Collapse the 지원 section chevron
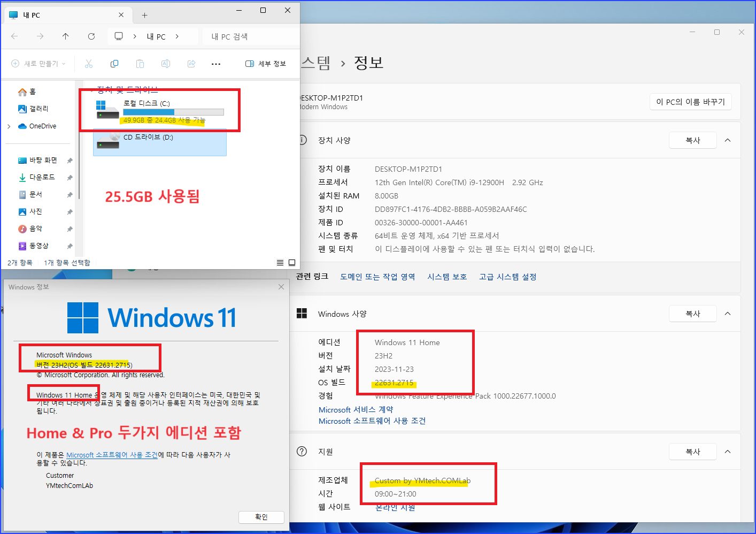The height and width of the screenshot is (534, 756). pyautogui.click(x=728, y=452)
